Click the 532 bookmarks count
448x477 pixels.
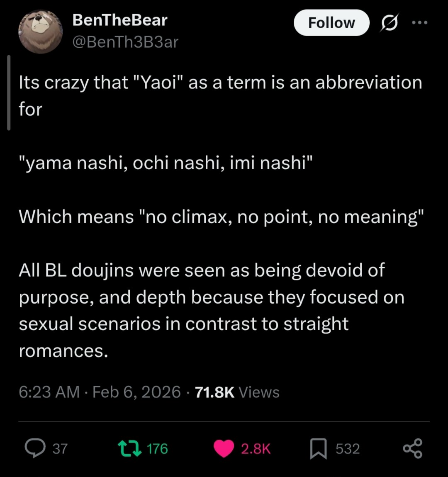click(348, 449)
